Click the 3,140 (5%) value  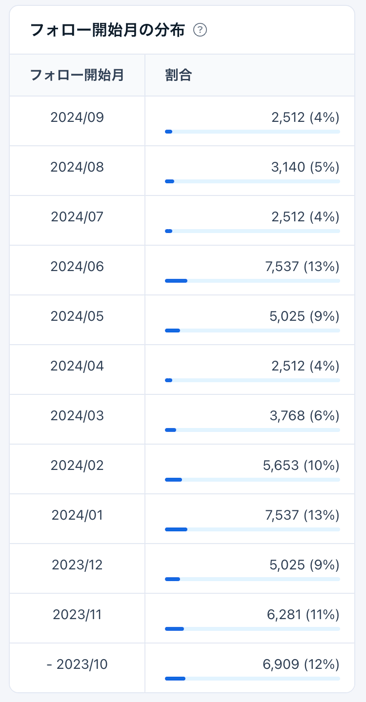tap(305, 167)
